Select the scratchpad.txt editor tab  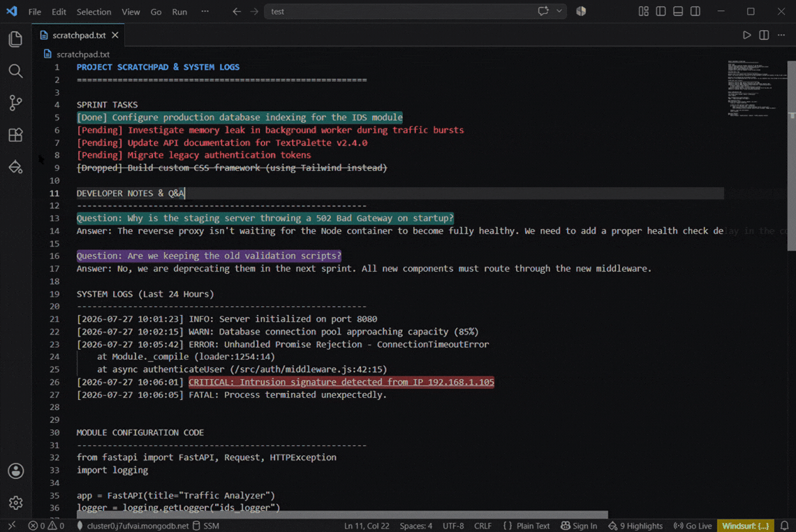(79, 35)
